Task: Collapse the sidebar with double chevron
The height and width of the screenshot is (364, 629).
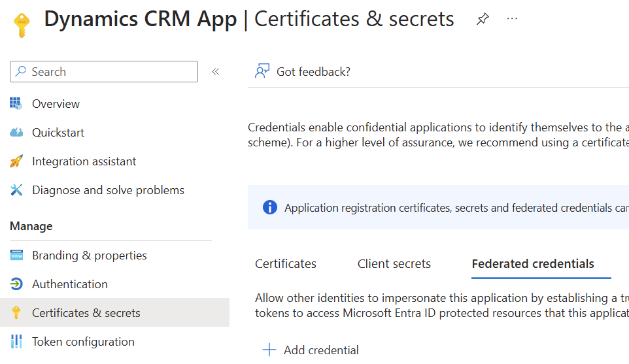Action: click(215, 72)
